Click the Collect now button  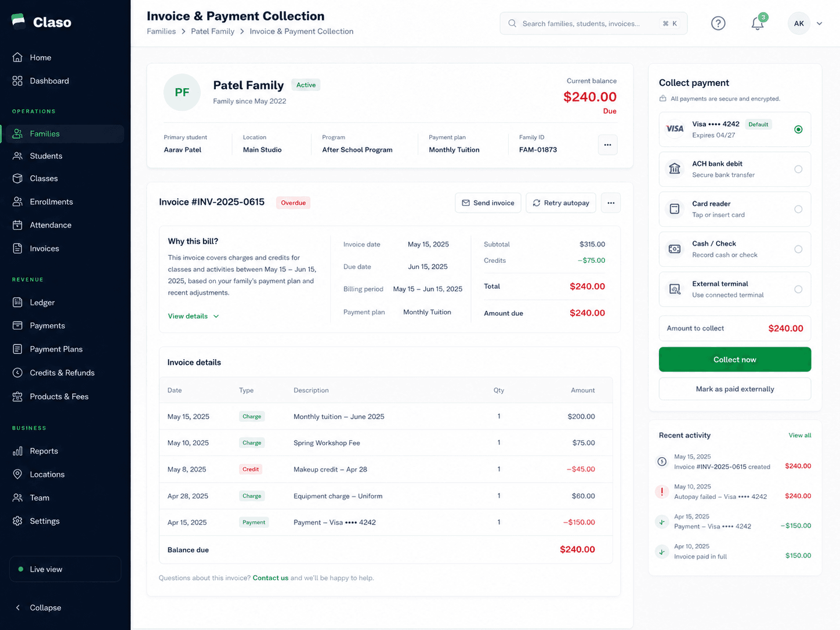point(734,360)
